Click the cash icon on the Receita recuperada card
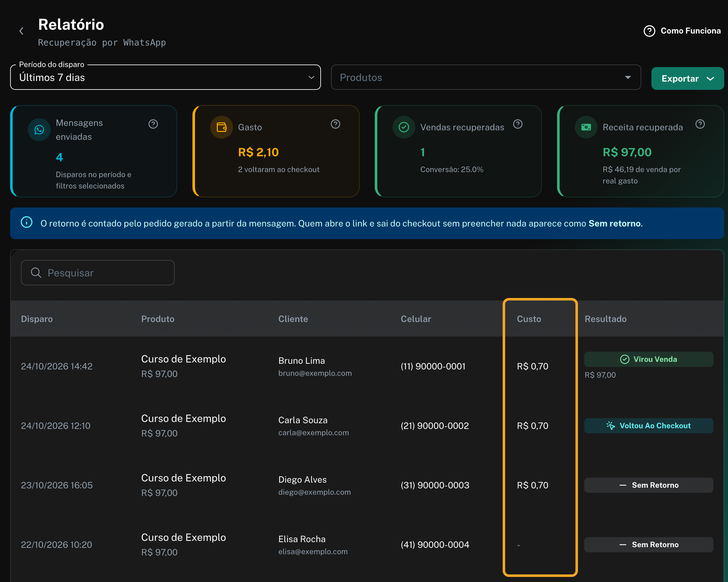Viewport: 728px width, 582px height. coord(586,127)
